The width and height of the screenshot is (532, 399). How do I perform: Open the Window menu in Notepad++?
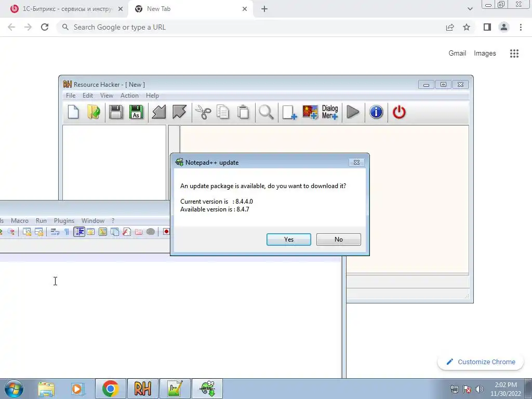coord(92,220)
